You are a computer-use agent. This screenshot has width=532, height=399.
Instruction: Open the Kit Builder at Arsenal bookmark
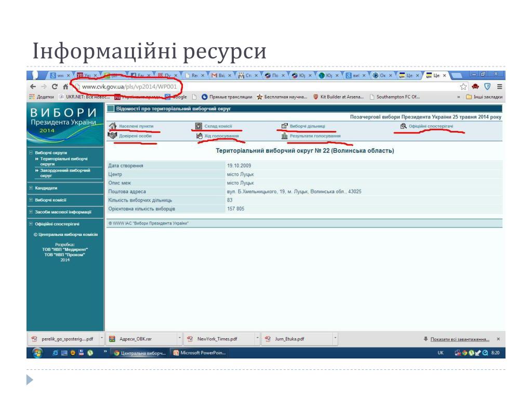pyautogui.click(x=338, y=97)
